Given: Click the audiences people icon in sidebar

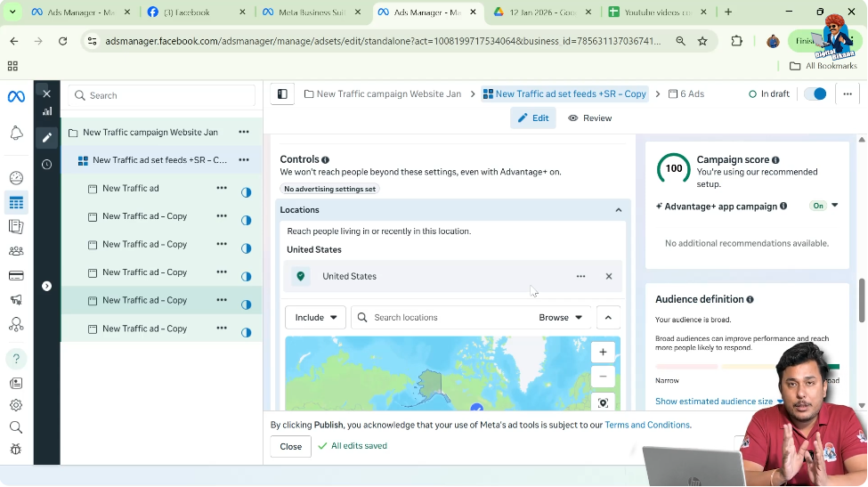Looking at the screenshot, I should (x=16, y=251).
